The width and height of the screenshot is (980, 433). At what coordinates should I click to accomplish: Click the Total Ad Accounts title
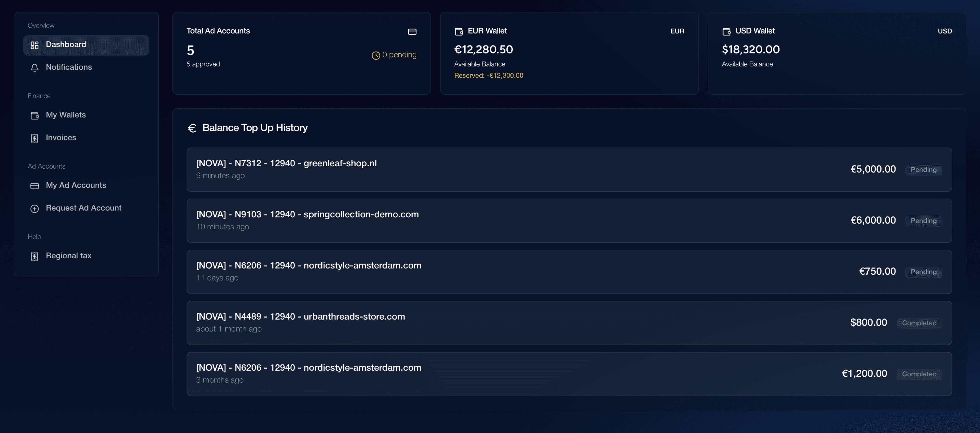(x=218, y=31)
